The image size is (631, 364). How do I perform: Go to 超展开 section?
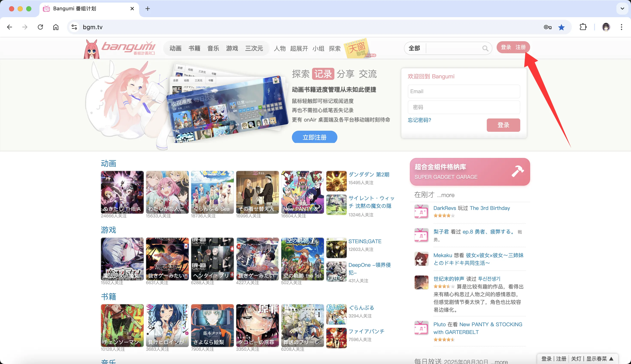pos(299,49)
